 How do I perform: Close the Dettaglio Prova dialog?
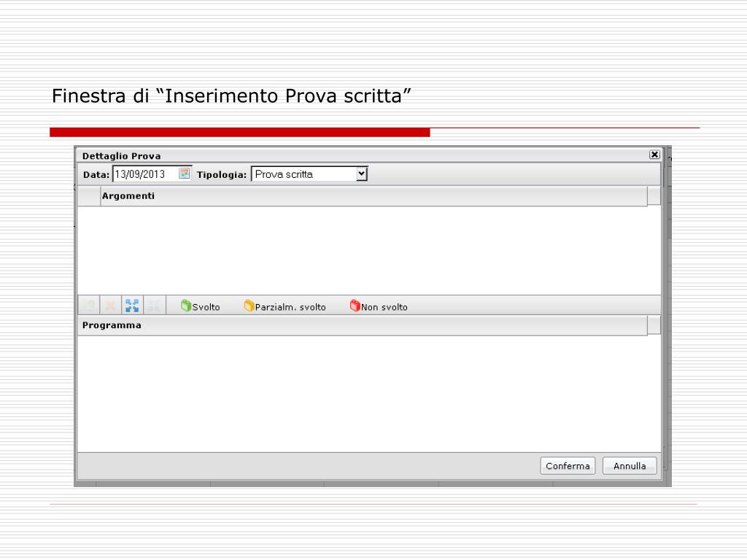click(x=654, y=155)
